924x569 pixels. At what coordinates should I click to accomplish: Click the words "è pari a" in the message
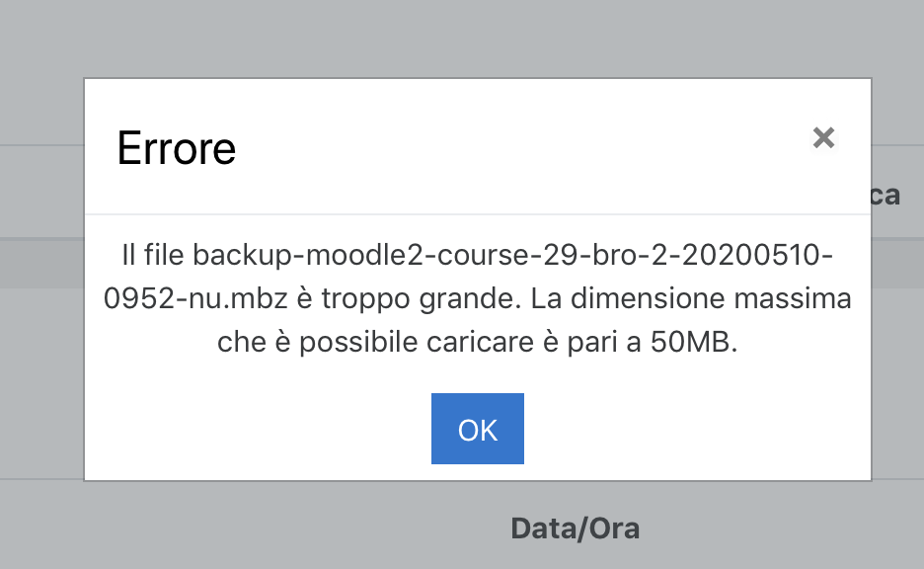tap(588, 341)
